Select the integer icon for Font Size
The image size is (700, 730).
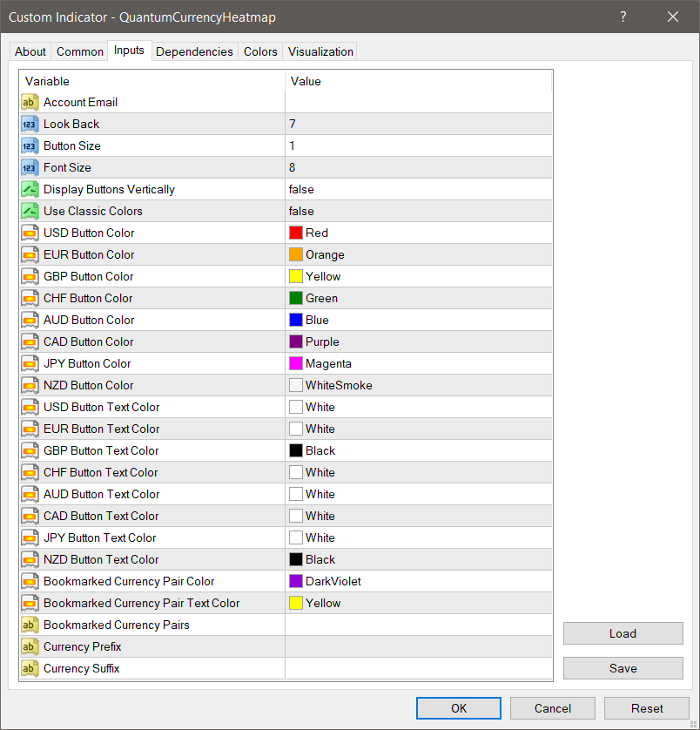pyautogui.click(x=29, y=168)
